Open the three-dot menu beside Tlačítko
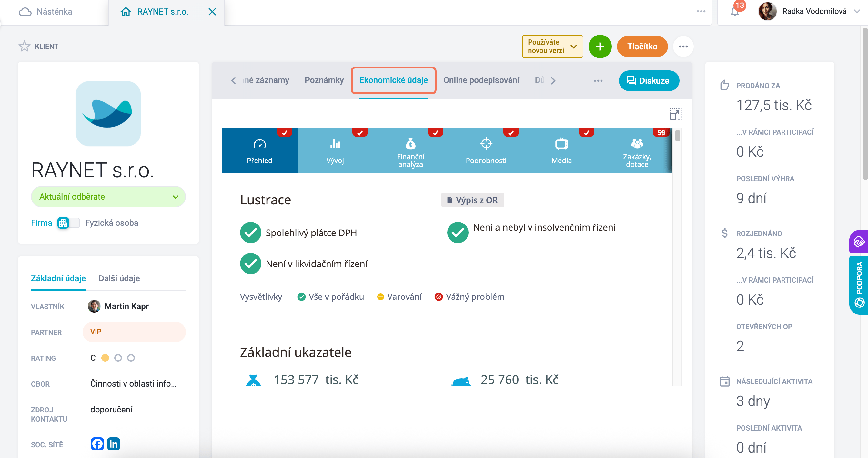The image size is (868, 458). tap(683, 47)
